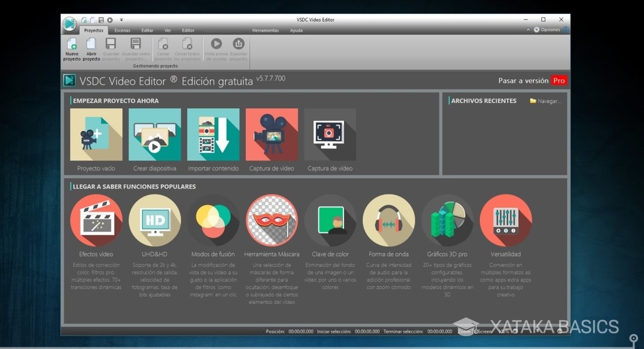
Task: Click the Navegar link in Archivos Recientes
Action: [545, 101]
